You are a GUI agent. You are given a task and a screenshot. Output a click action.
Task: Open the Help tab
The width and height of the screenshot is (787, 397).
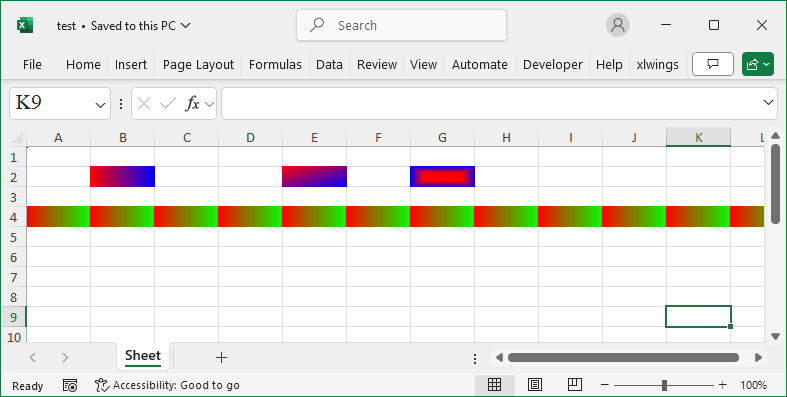tap(609, 65)
